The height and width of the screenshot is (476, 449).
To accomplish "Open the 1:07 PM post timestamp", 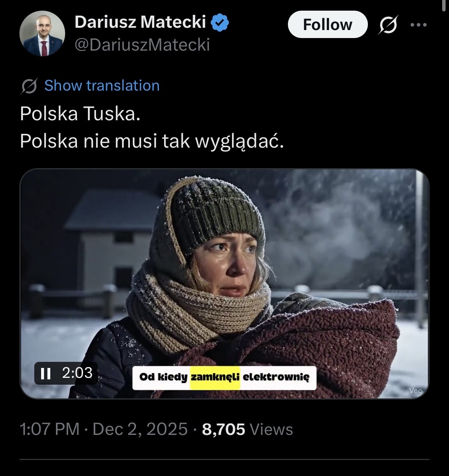I will pos(50,429).
